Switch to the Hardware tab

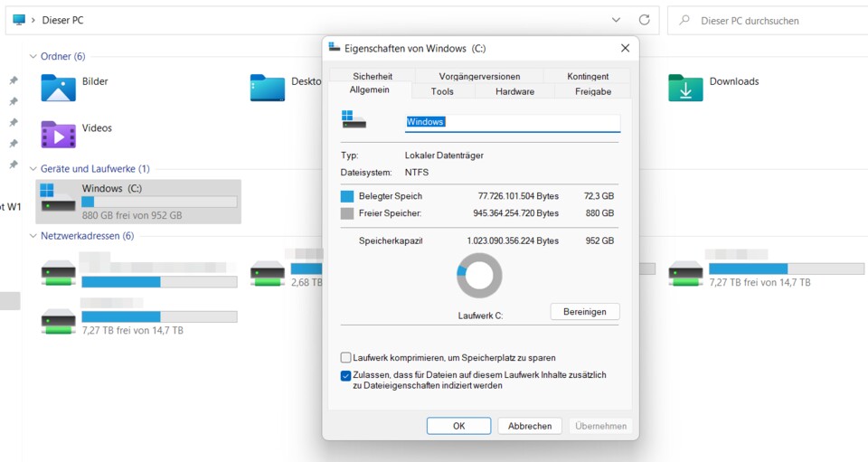click(x=514, y=91)
